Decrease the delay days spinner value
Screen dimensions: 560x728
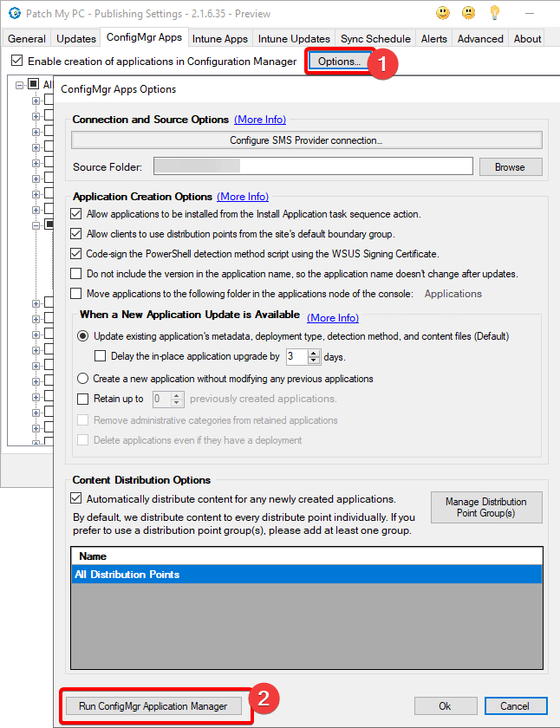click(x=314, y=361)
